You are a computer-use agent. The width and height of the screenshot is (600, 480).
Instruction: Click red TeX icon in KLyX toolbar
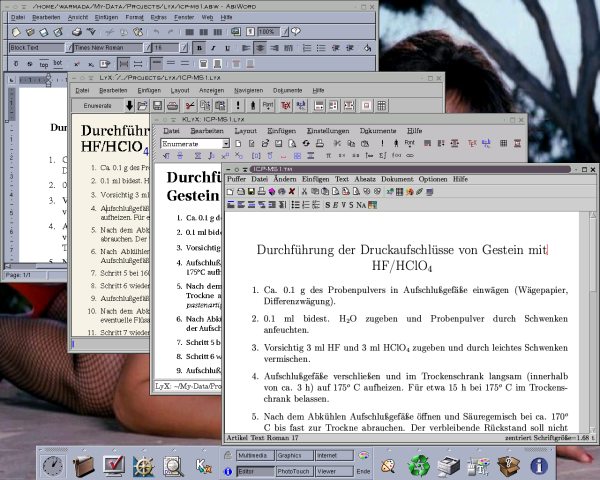pyautogui.click(x=472, y=144)
